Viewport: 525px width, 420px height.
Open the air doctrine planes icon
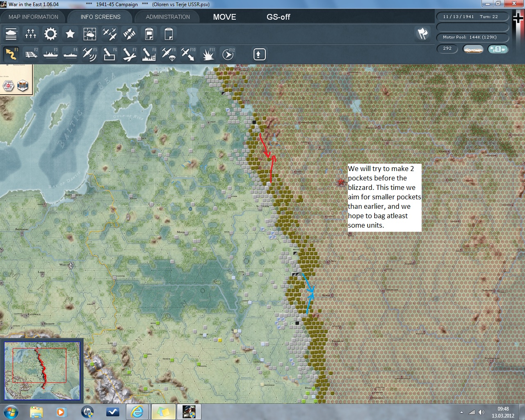110,34
